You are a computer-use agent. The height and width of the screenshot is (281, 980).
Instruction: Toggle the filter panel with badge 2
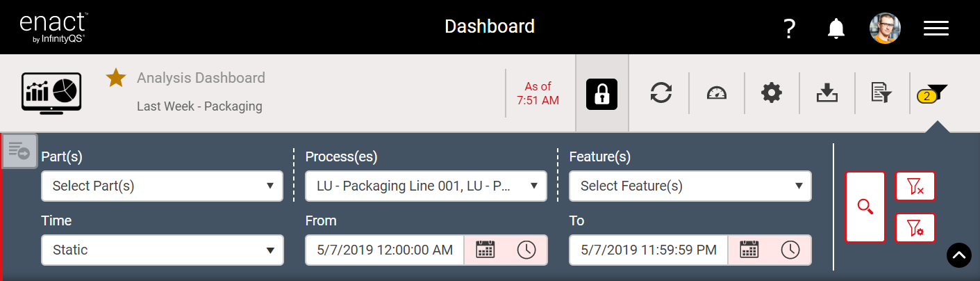(x=932, y=93)
